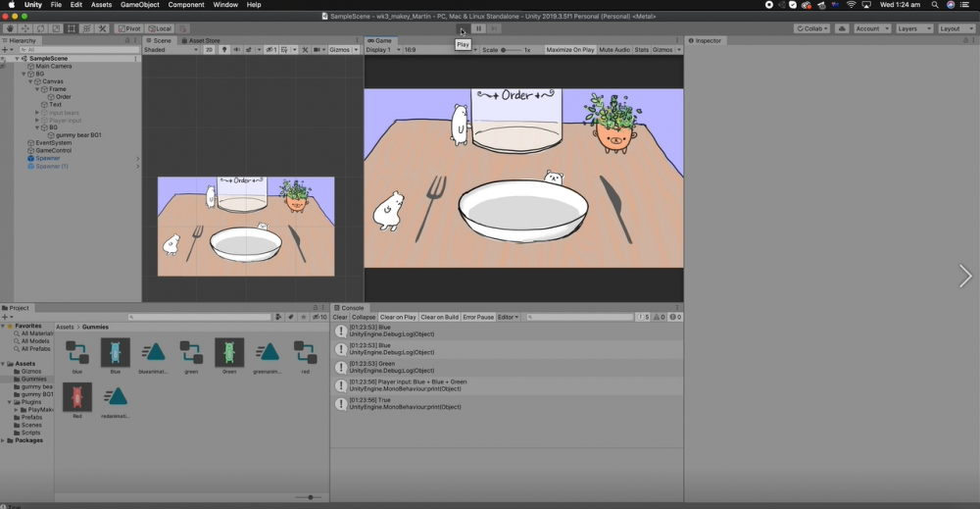Select the Rect Transform tool
980x509 pixels.
coord(72,28)
